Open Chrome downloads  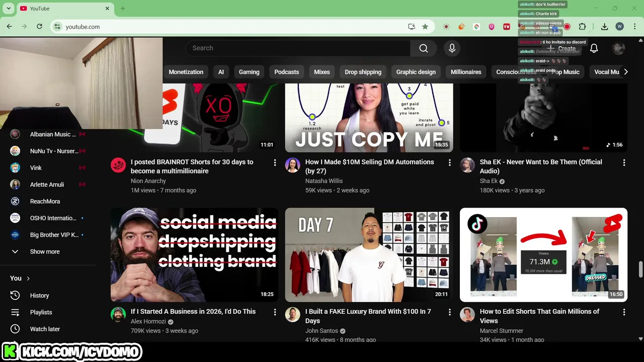tap(605, 27)
